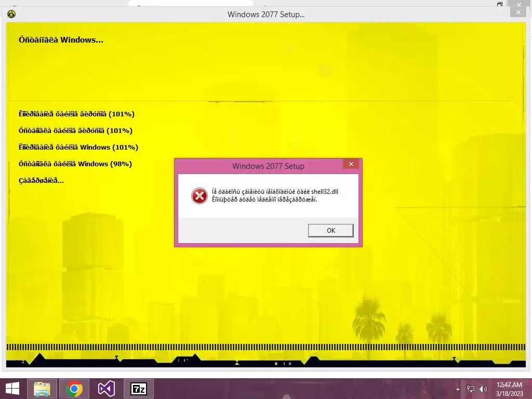Click the heading ending with Windows...
532x399 pixels.
61,39
